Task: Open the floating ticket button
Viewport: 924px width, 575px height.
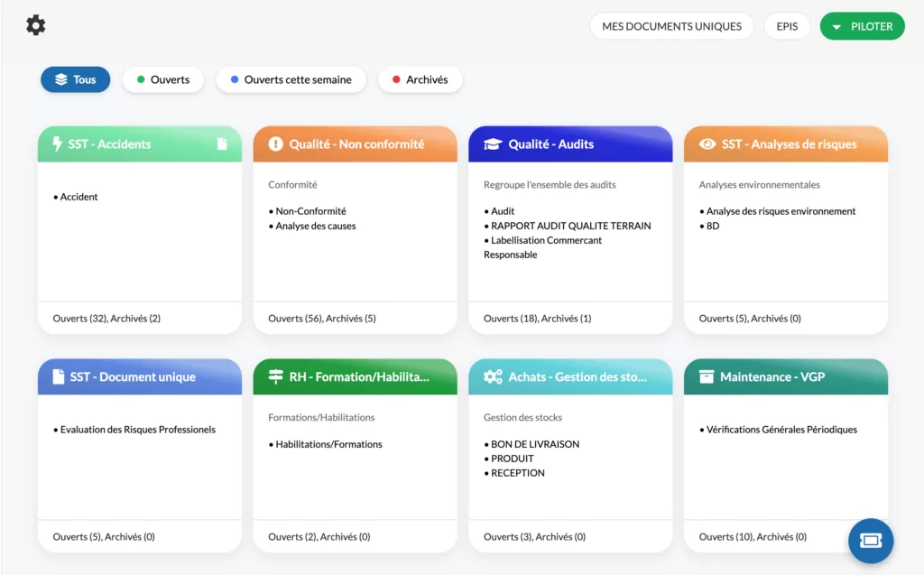Action: 871,541
